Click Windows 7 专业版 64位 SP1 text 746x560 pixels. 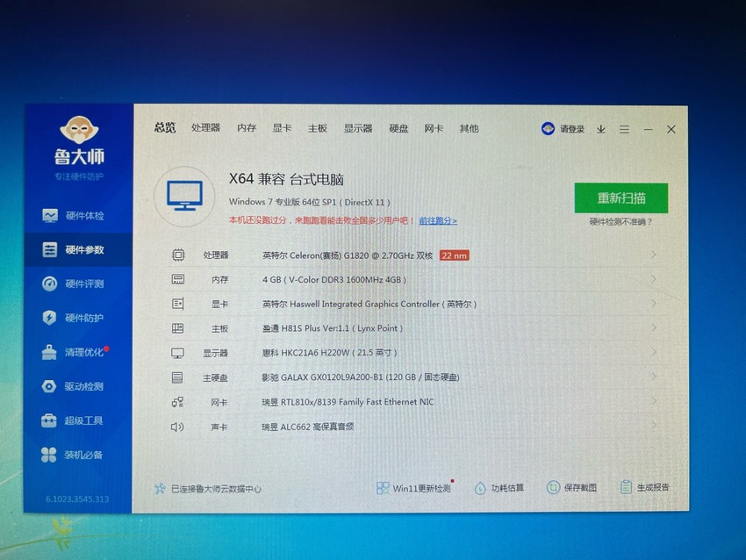309,202
